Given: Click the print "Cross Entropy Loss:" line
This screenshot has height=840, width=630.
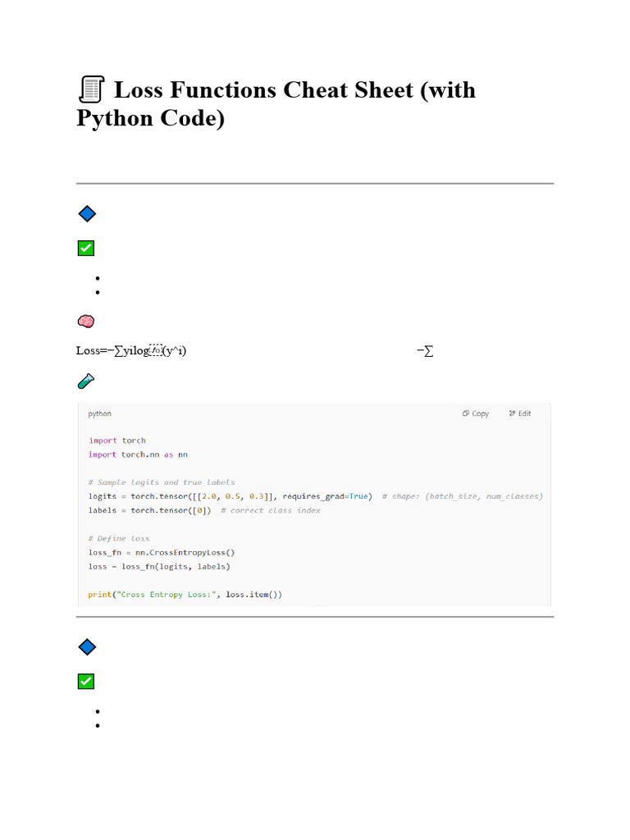Looking at the screenshot, I should [185, 595].
